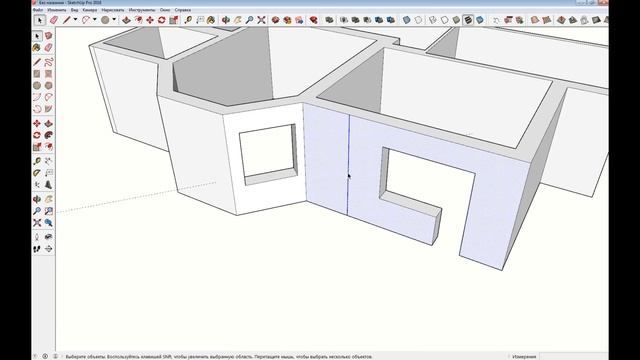Select the Offset tool in top toolbar
The height and width of the screenshot is (360, 640).
point(138,20)
